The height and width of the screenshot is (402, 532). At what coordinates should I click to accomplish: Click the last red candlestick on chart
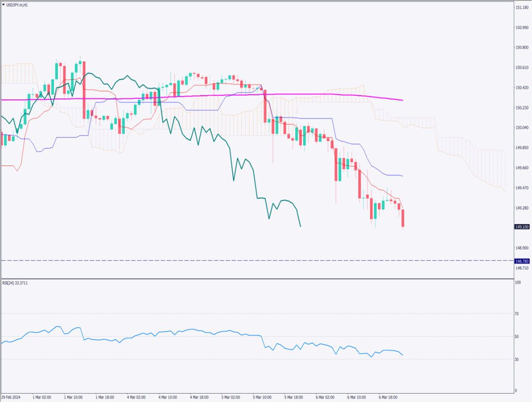403,218
